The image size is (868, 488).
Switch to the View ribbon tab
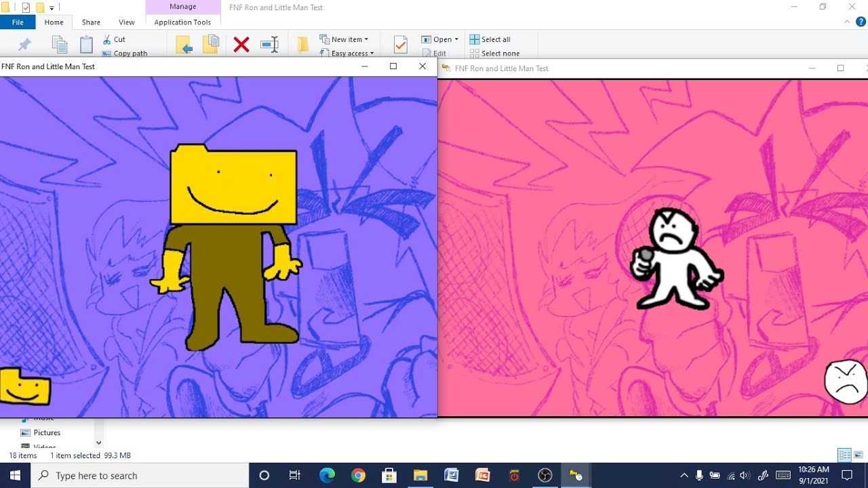tap(127, 22)
